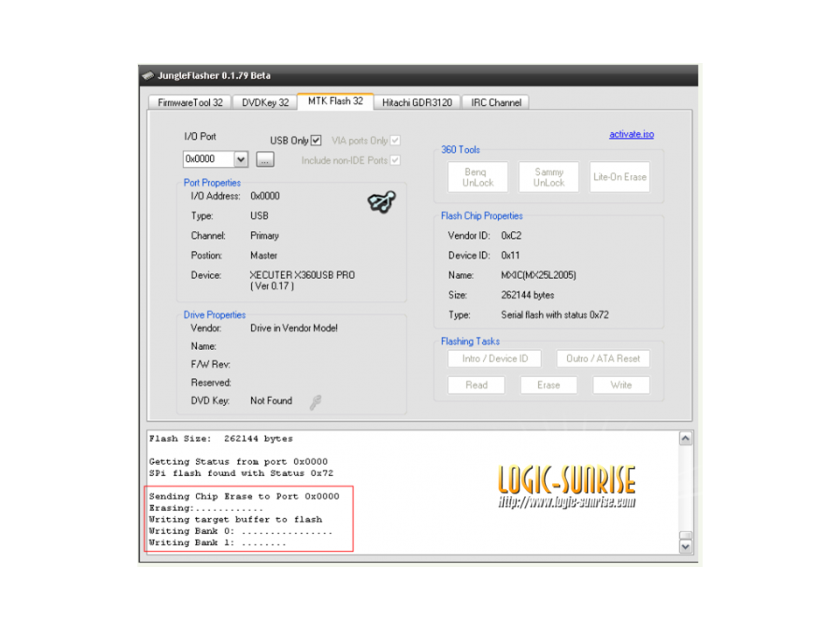Click the Lite-On Erase button
840x630 pixels.
(619, 177)
